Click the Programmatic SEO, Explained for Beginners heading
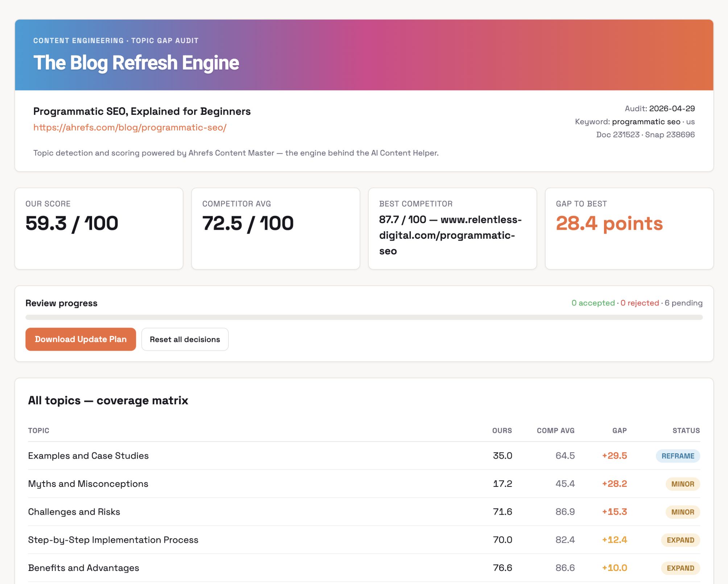The width and height of the screenshot is (728, 584). [142, 111]
